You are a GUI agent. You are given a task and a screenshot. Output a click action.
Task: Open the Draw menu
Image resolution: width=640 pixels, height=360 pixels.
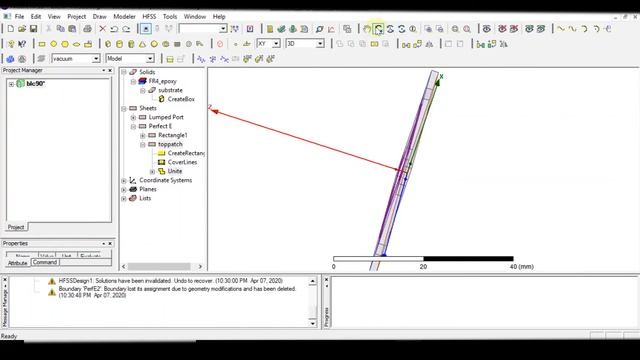coord(99,16)
